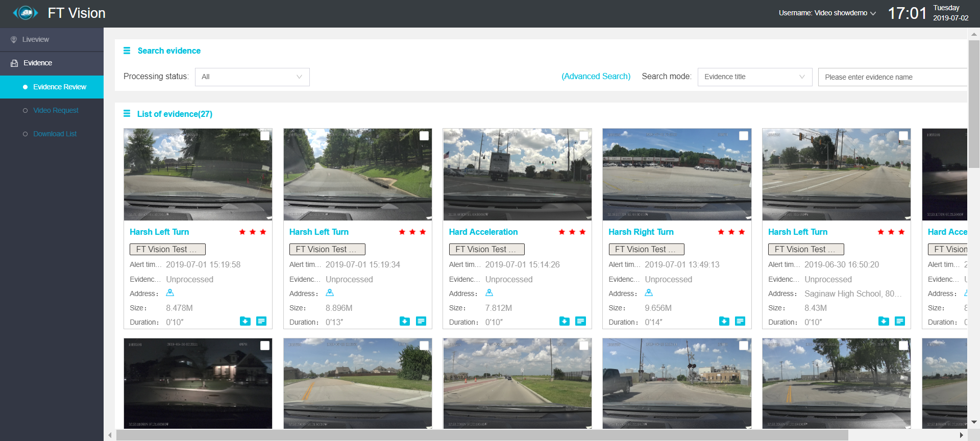Download the Harsh Right Turn evidence

click(x=724, y=321)
